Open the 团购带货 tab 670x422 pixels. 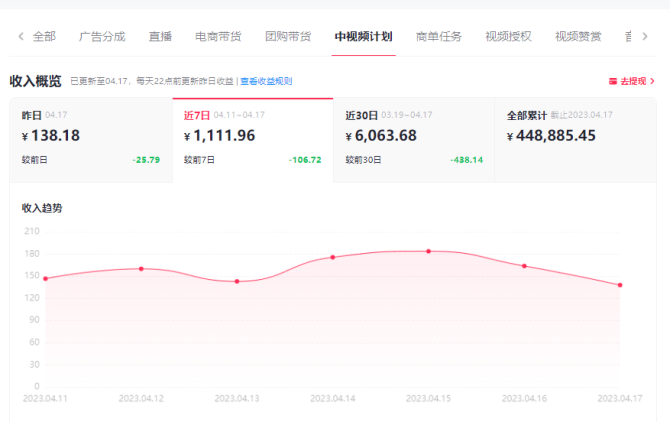point(288,37)
